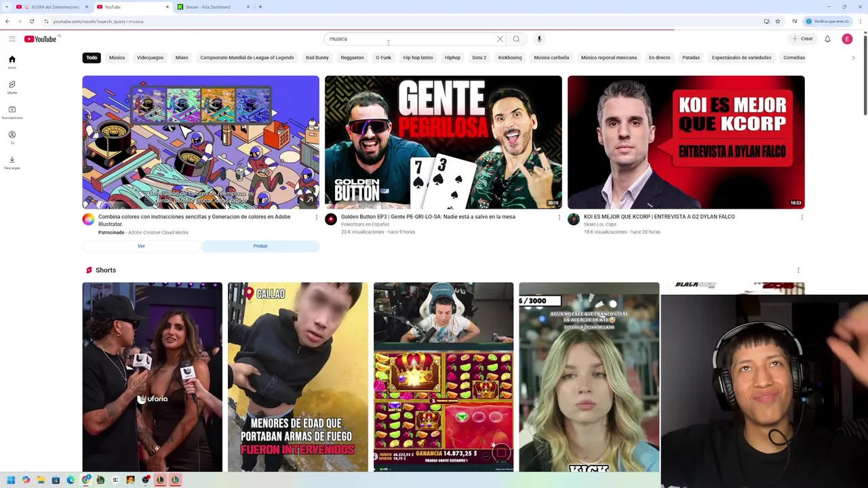Click the magnifier search button

tap(516, 39)
